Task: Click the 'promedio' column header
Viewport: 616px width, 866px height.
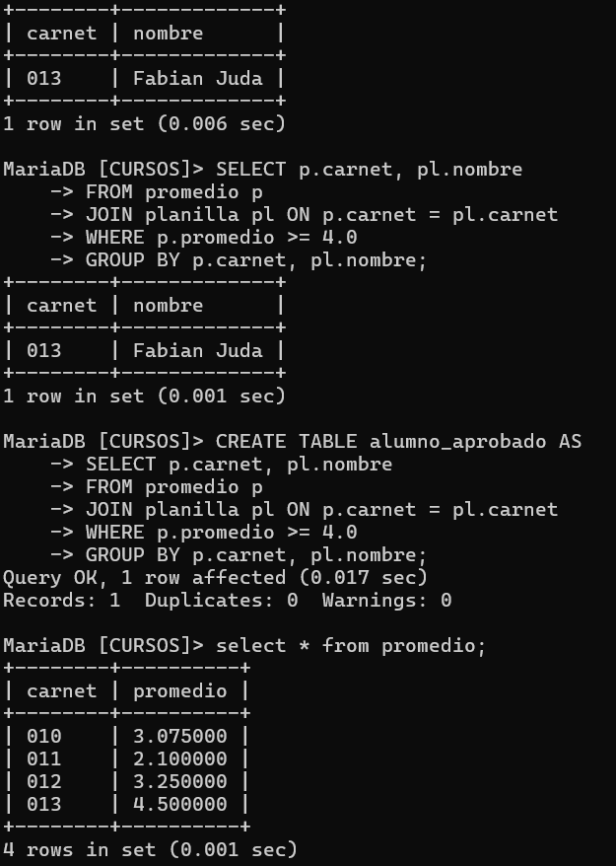Action: [180, 690]
